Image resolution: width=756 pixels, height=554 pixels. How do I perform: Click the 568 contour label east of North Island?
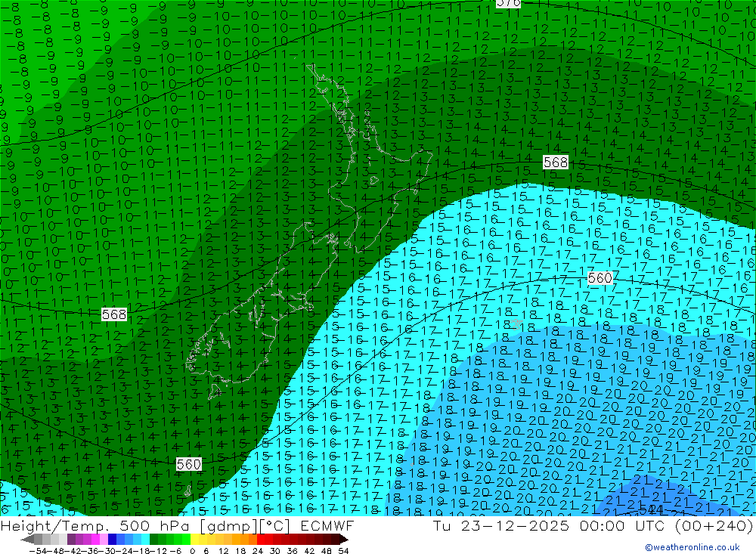click(556, 162)
